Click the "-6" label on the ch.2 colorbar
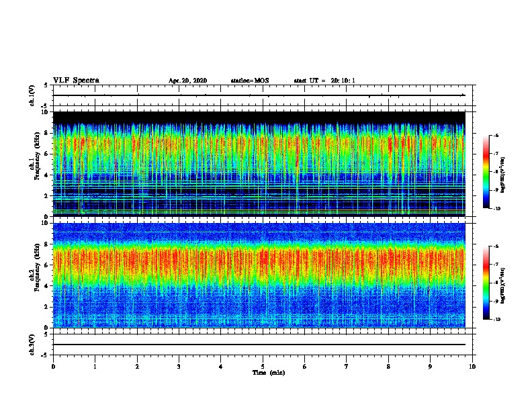 pyautogui.click(x=496, y=246)
